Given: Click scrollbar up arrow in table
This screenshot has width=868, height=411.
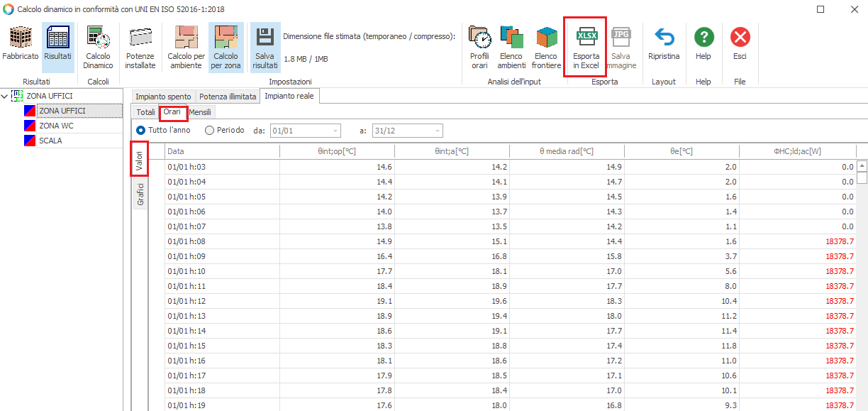Looking at the screenshot, I should click(x=862, y=166).
